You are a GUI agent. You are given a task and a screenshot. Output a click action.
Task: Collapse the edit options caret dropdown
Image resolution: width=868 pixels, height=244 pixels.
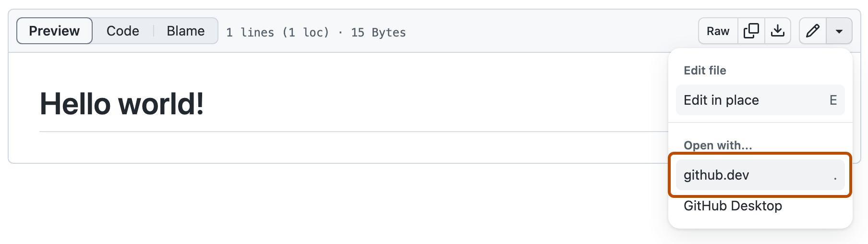(839, 31)
